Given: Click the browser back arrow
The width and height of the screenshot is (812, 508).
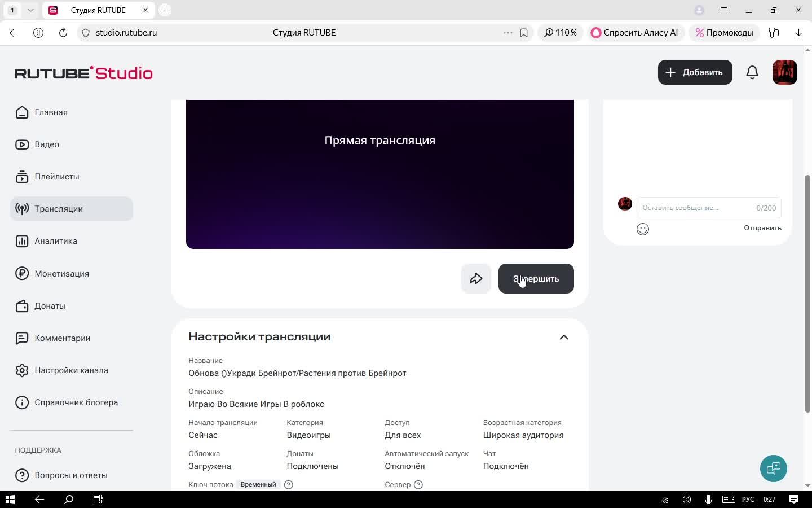Looking at the screenshot, I should [14, 33].
